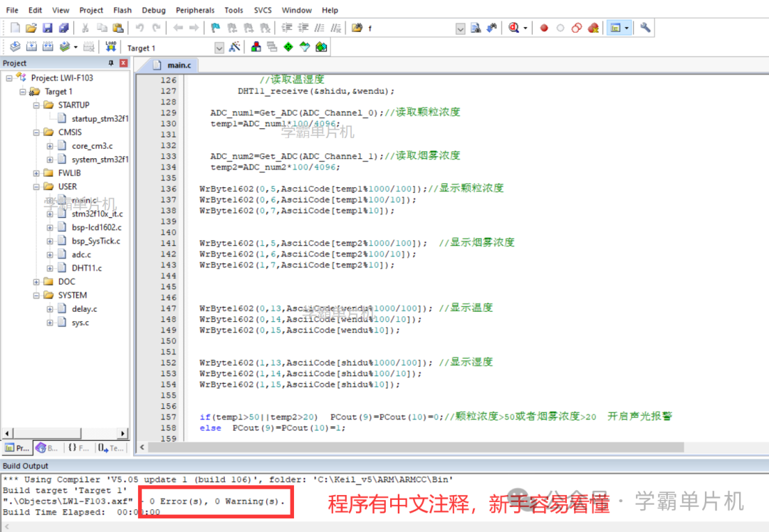Expand core_cm3.c dependencies

(50, 146)
